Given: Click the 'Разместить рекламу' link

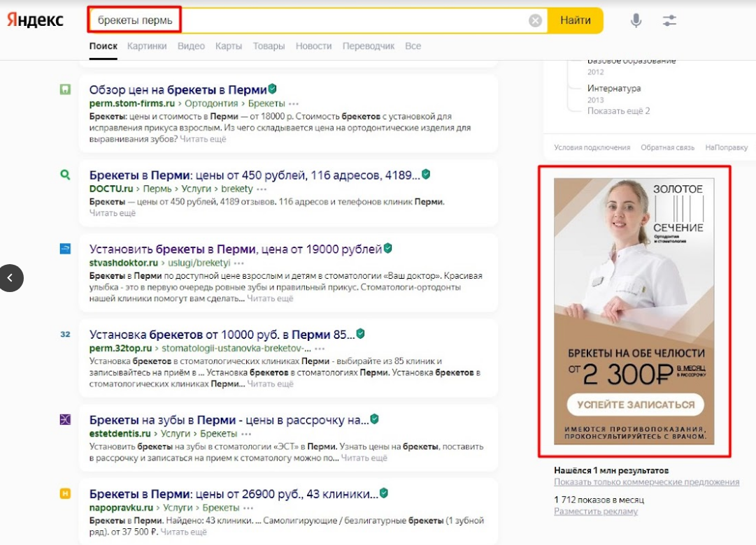Looking at the screenshot, I should [596, 511].
